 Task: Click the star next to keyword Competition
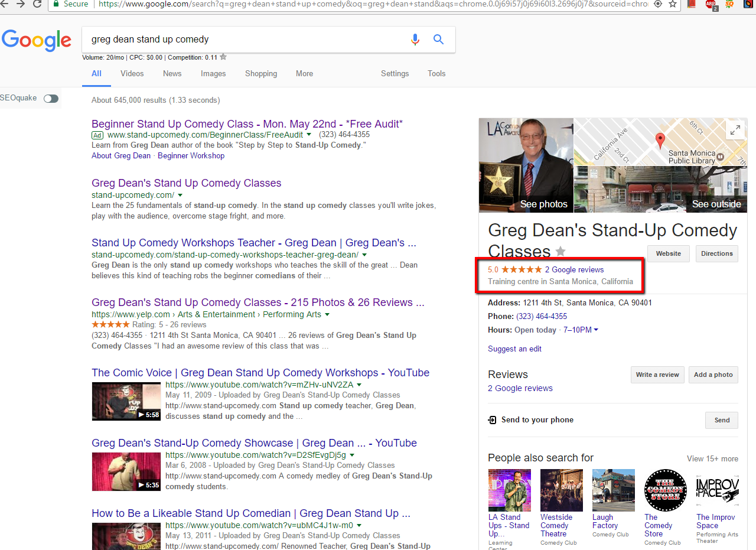click(x=223, y=57)
